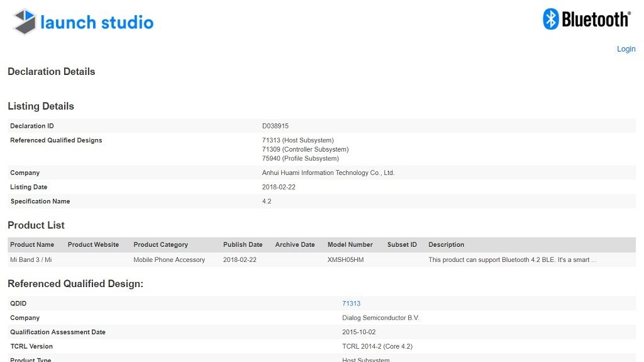Select the Declaration ID value D038915
Screen dimensions: 644x362
[x=275, y=126]
